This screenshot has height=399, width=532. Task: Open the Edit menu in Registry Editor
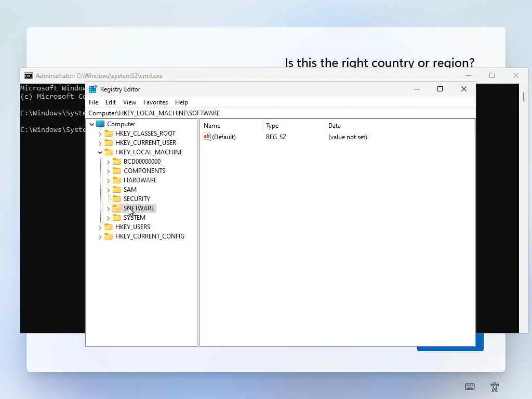coord(110,102)
